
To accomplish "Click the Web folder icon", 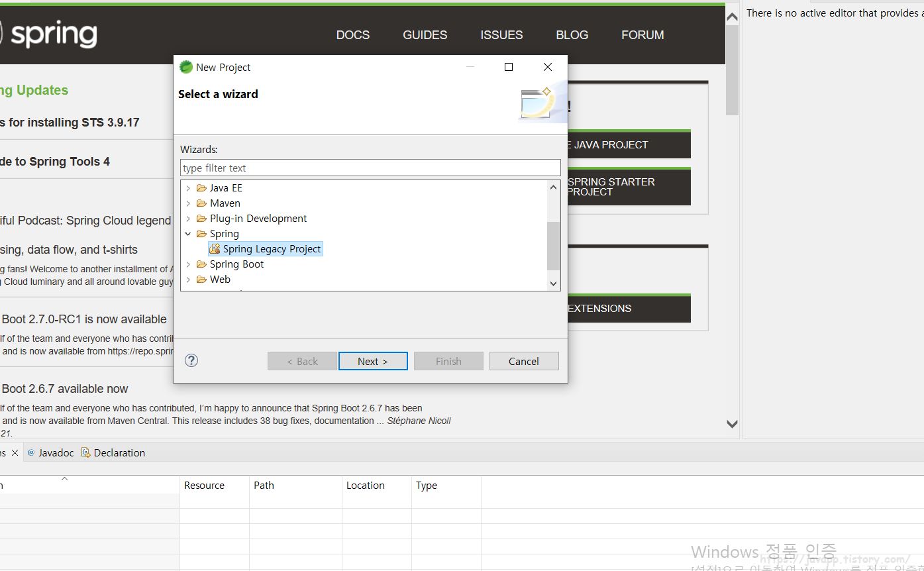I will tap(201, 280).
